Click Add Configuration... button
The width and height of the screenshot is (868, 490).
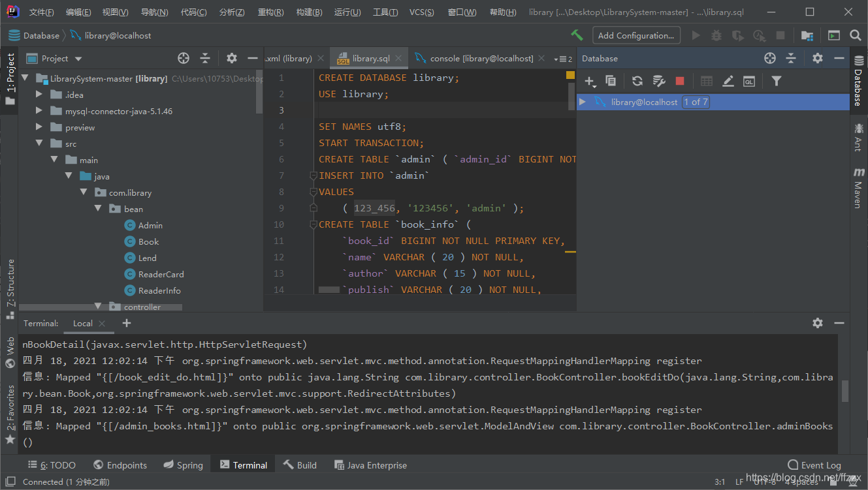636,35
